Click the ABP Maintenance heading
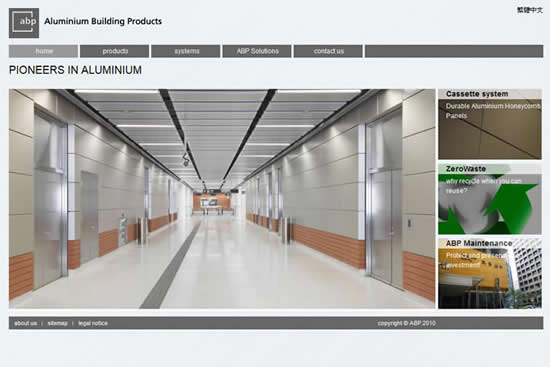This screenshot has width=550, height=367. coord(479,243)
